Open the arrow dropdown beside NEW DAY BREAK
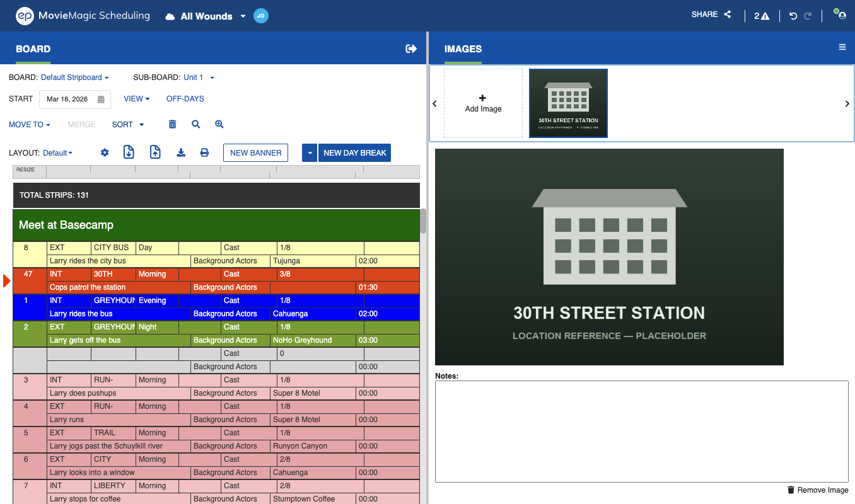 (x=310, y=153)
